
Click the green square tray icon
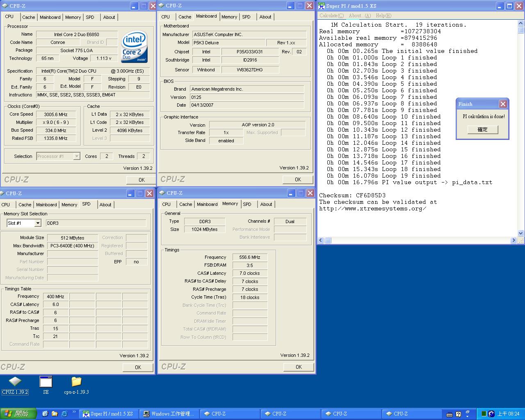pos(484,414)
